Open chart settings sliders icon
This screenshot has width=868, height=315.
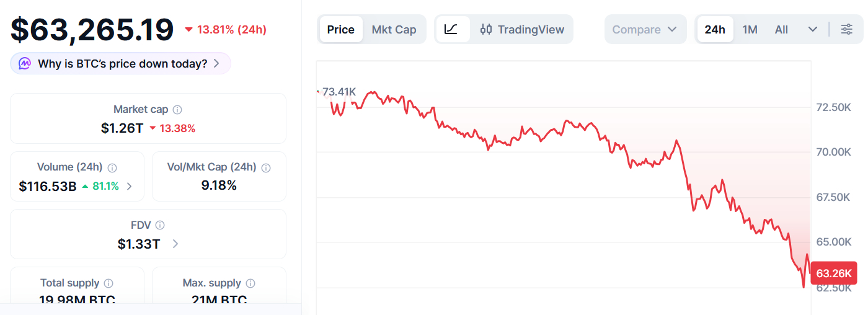click(846, 29)
